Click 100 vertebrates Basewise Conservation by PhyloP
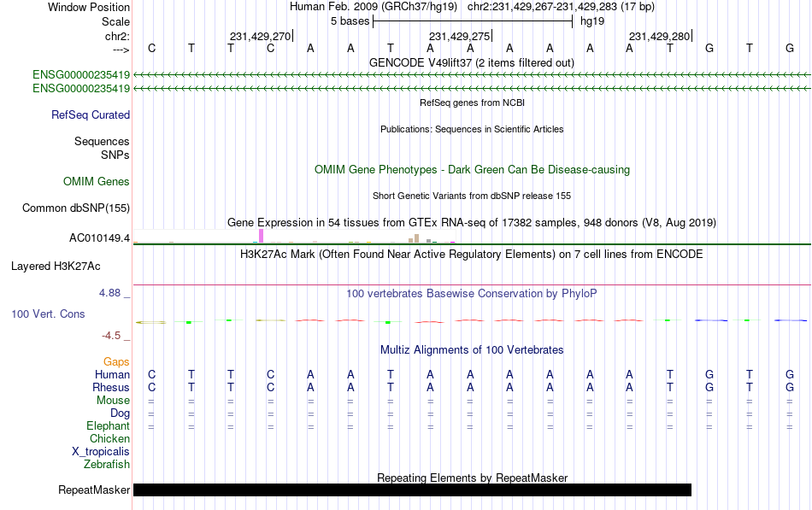This screenshot has width=812, height=510. click(472, 294)
